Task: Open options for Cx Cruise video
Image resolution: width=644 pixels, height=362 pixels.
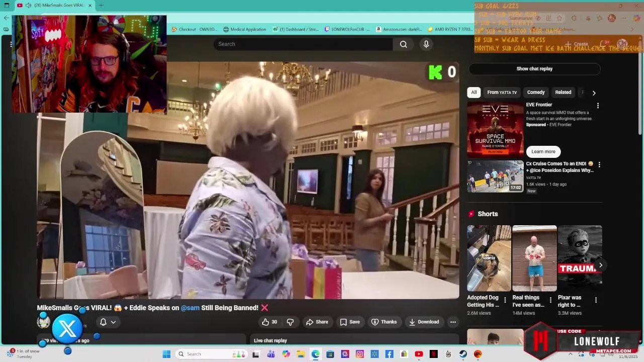Action: pos(599,164)
